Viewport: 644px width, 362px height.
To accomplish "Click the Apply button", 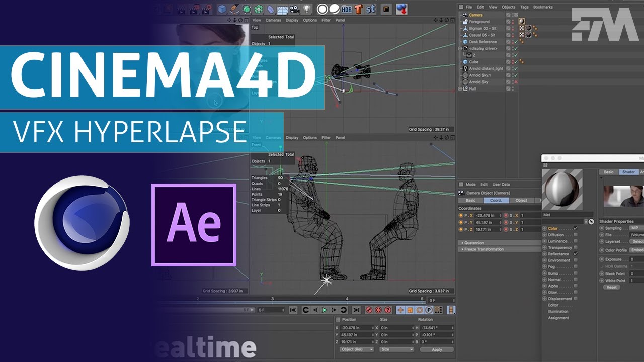I will pos(437,349).
